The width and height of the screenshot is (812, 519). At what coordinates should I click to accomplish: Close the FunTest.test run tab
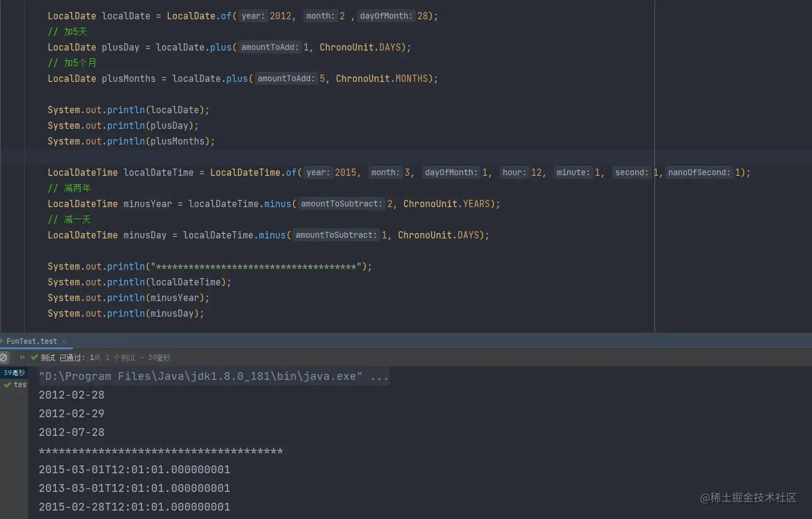(x=64, y=341)
